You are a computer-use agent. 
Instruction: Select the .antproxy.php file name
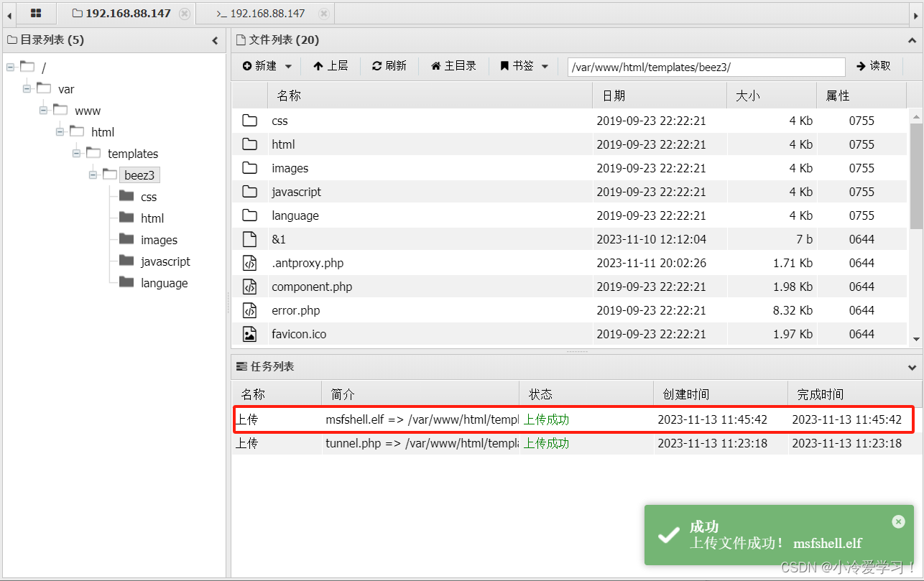[308, 263]
